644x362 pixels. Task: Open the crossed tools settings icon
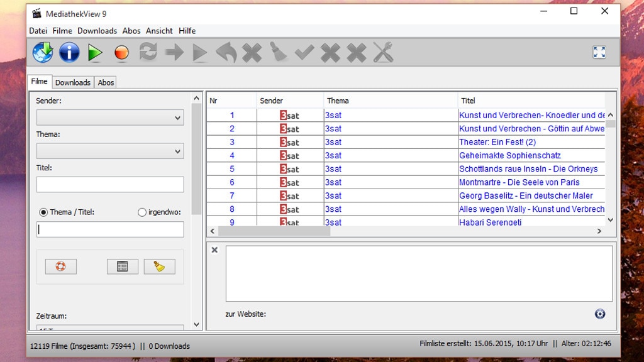pos(383,53)
